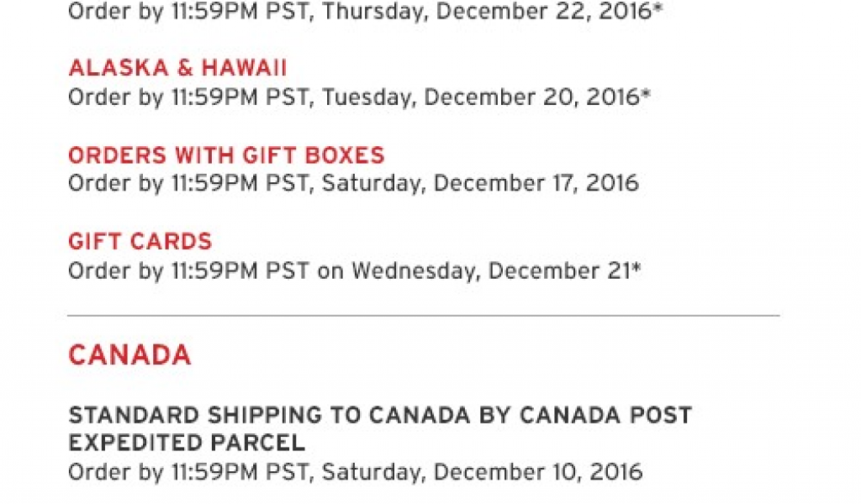Click the word BOXES in red heading
The width and height of the screenshot is (861, 504).
coord(344,155)
